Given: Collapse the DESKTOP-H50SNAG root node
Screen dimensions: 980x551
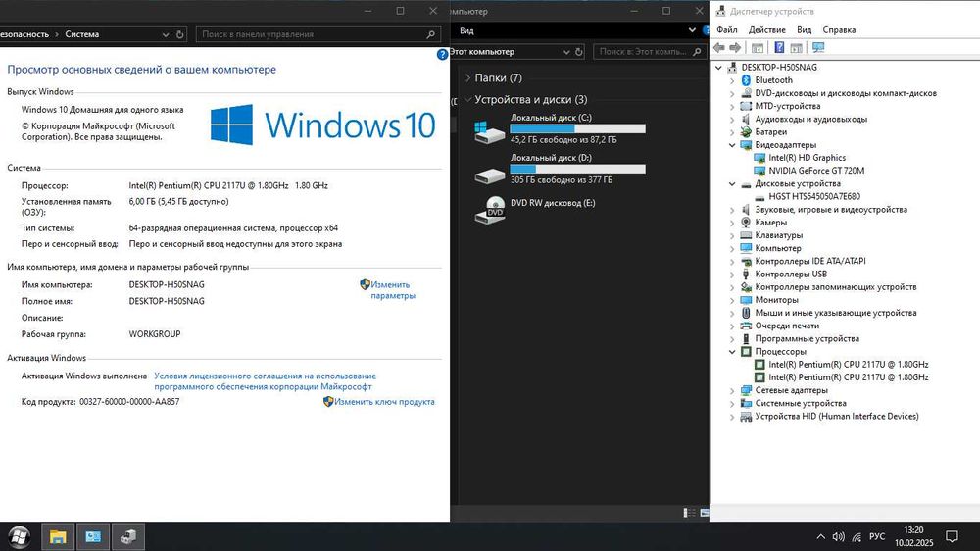Looking at the screenshot, I should pyautogui.click(x=718, y=68).
